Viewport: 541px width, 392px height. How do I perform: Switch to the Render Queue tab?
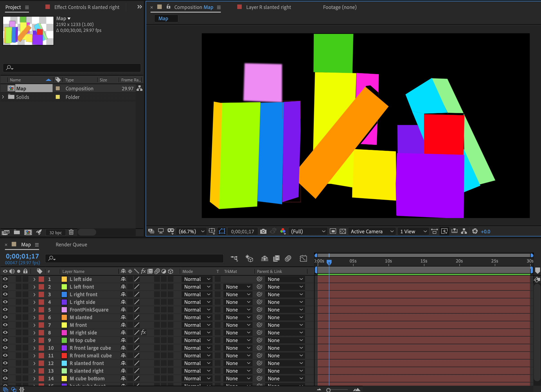tap(71, 245)
